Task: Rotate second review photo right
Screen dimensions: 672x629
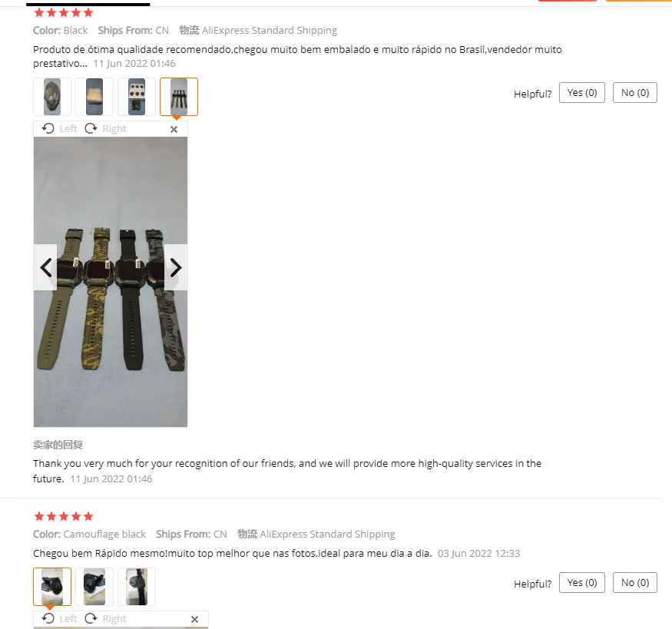Action: point(105,618)
